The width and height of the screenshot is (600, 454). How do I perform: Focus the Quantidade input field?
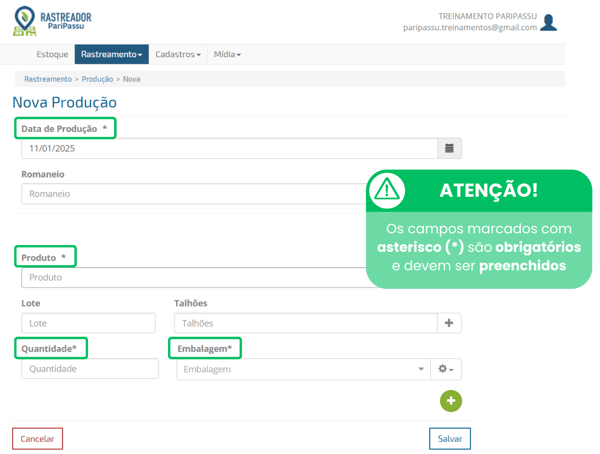[90, 369]
